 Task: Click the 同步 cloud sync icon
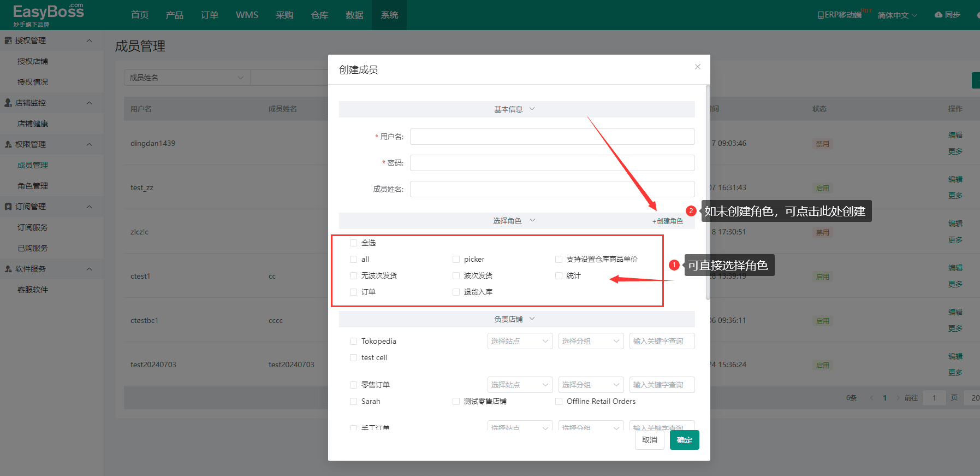(x=939, y=15)
